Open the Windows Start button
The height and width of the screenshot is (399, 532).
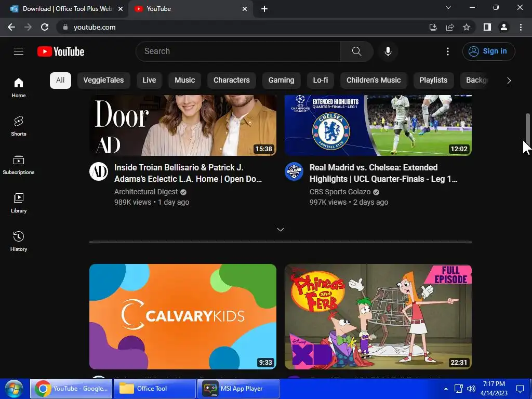pyautogui.click(x=14, y=389)
